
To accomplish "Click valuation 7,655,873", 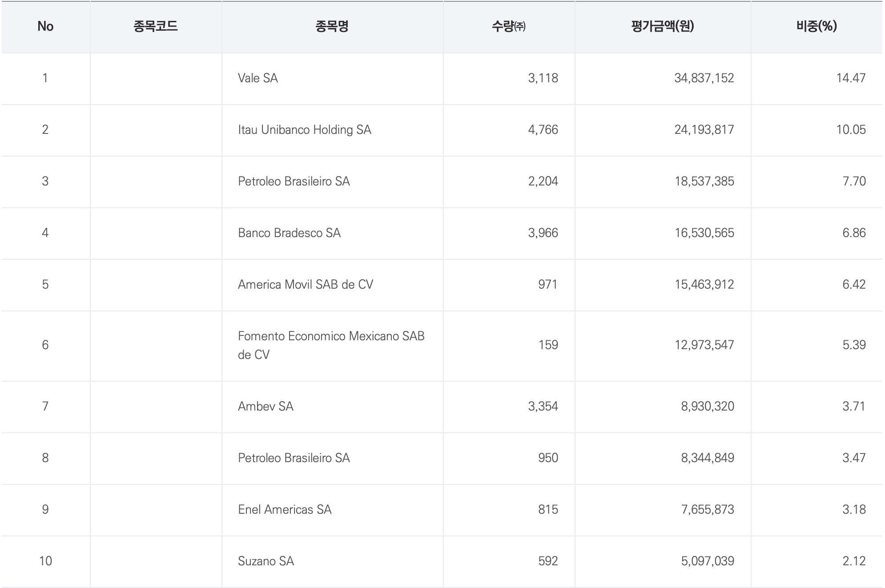I will [x=708, y=510].
